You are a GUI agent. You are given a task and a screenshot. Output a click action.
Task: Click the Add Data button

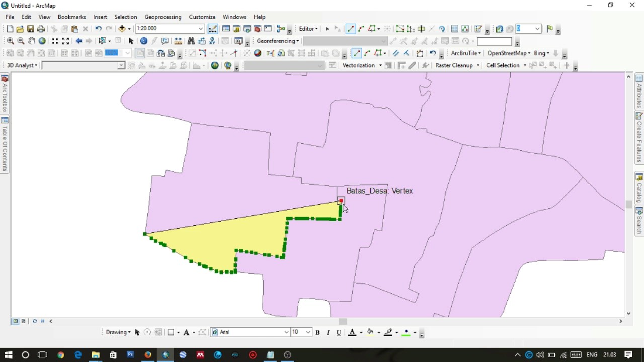[x=122, y=29]
